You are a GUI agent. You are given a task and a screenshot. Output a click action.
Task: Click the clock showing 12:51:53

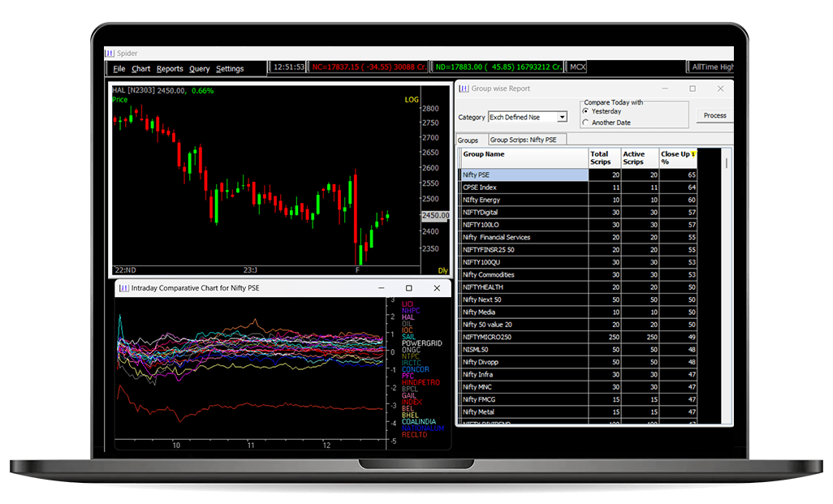289,67
